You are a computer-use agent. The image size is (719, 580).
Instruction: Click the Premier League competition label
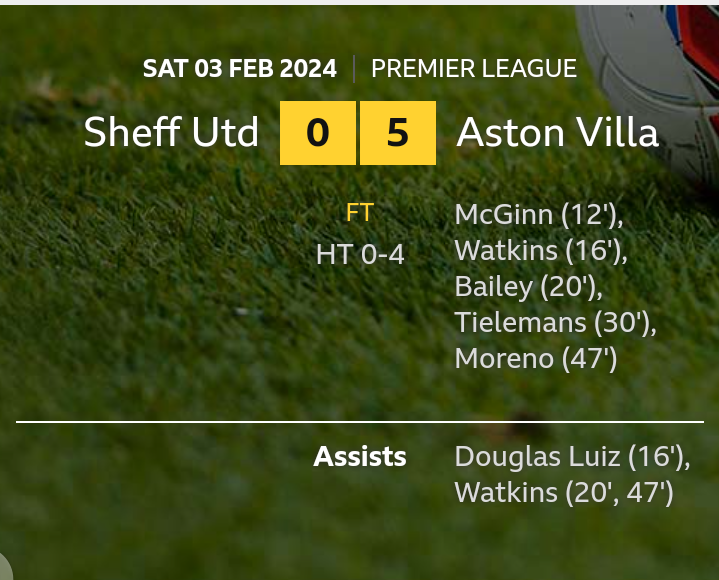(473, 69)
